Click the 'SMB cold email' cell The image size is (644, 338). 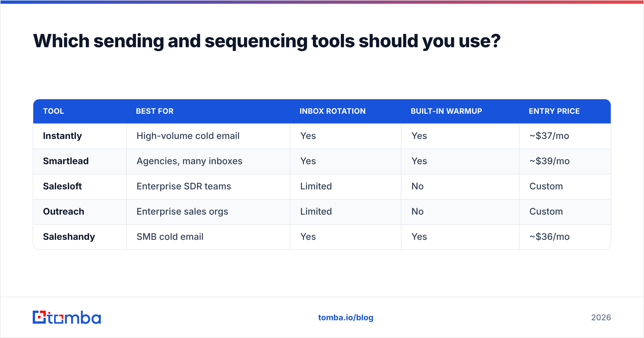tap(208, 237)
